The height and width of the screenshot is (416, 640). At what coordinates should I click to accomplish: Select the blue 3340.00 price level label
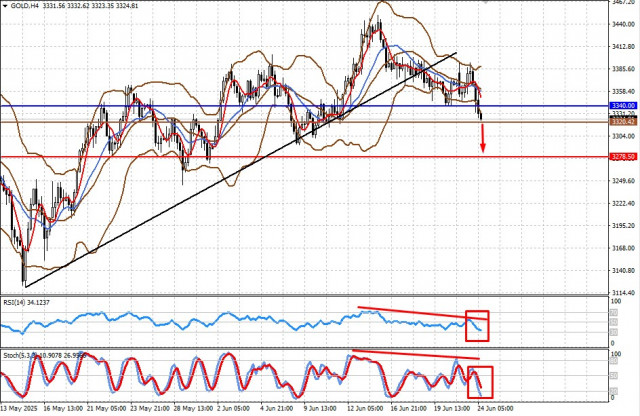[x=623, y=106]
